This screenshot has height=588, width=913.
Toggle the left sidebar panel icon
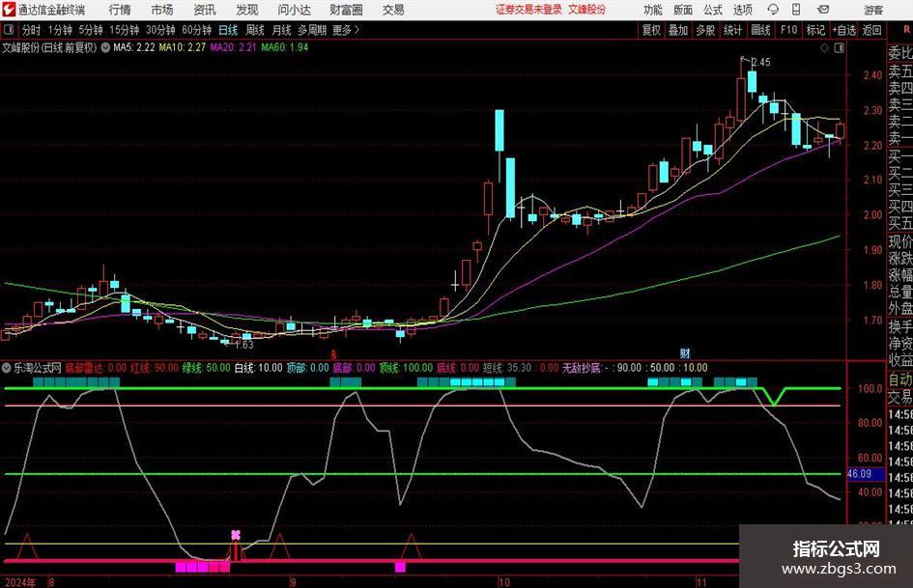pos(8,30)
